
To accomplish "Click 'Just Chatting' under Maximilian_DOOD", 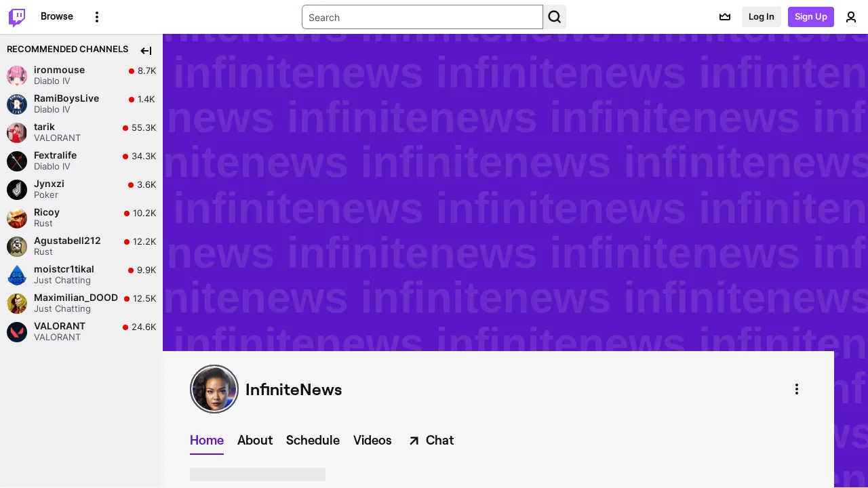I will 62,308.
